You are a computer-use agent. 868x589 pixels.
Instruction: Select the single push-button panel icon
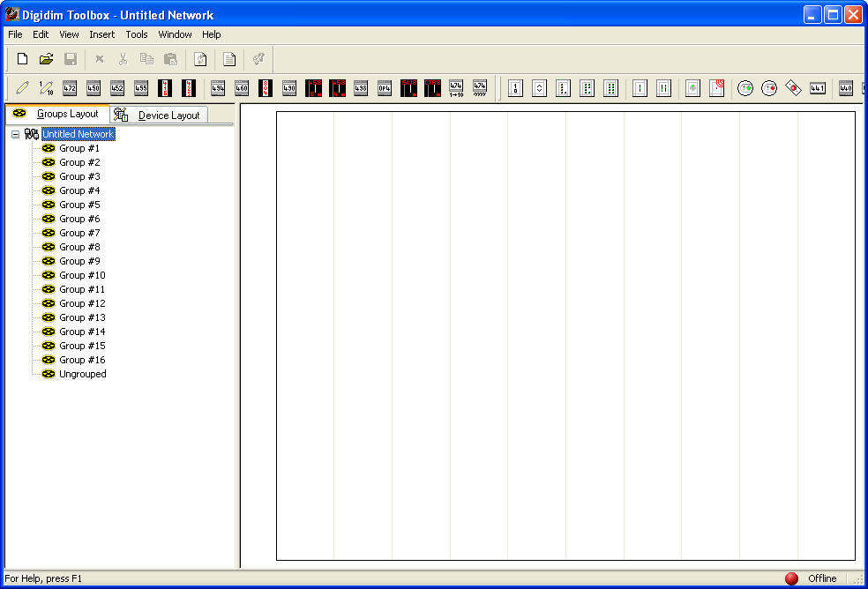coord(515,88)
